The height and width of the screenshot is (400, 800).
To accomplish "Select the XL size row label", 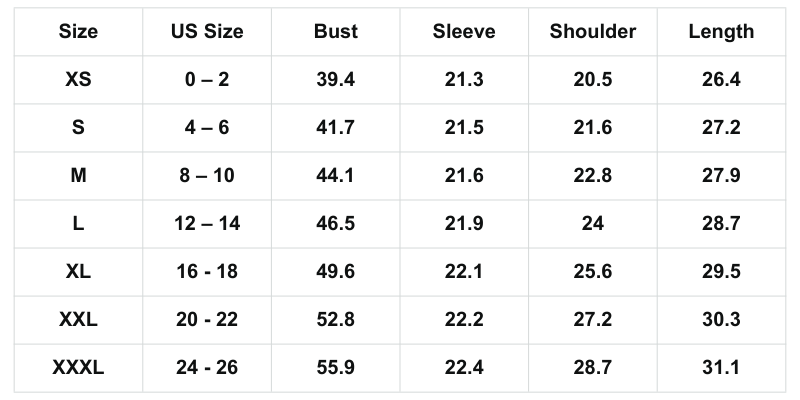I will point(78,271).
